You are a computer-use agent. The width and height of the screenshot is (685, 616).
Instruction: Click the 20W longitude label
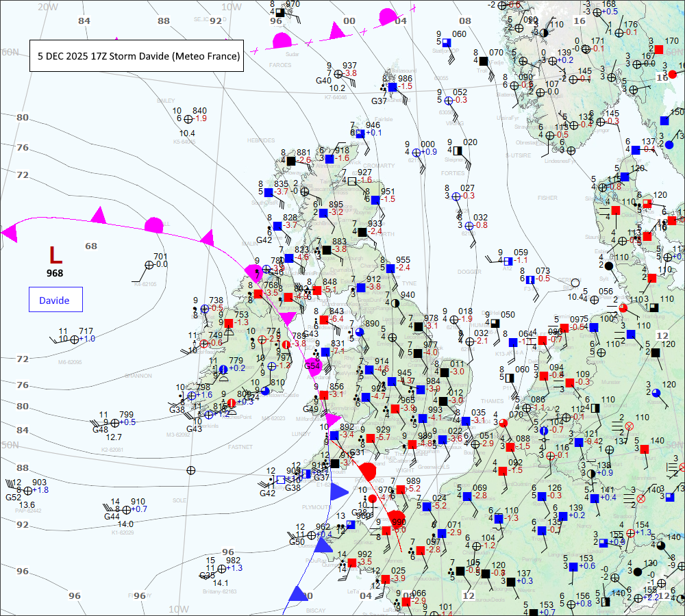click(47, 7)
